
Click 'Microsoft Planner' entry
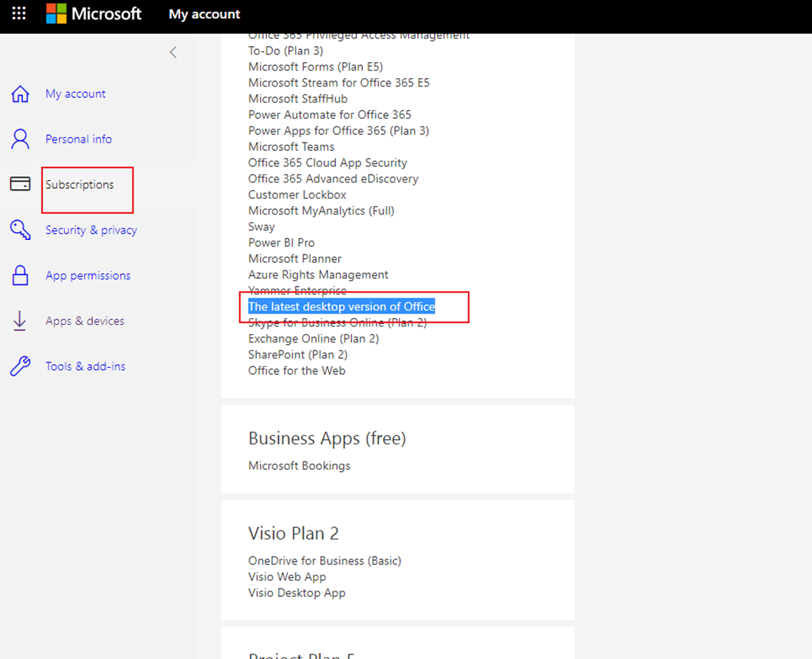point(295,259)
